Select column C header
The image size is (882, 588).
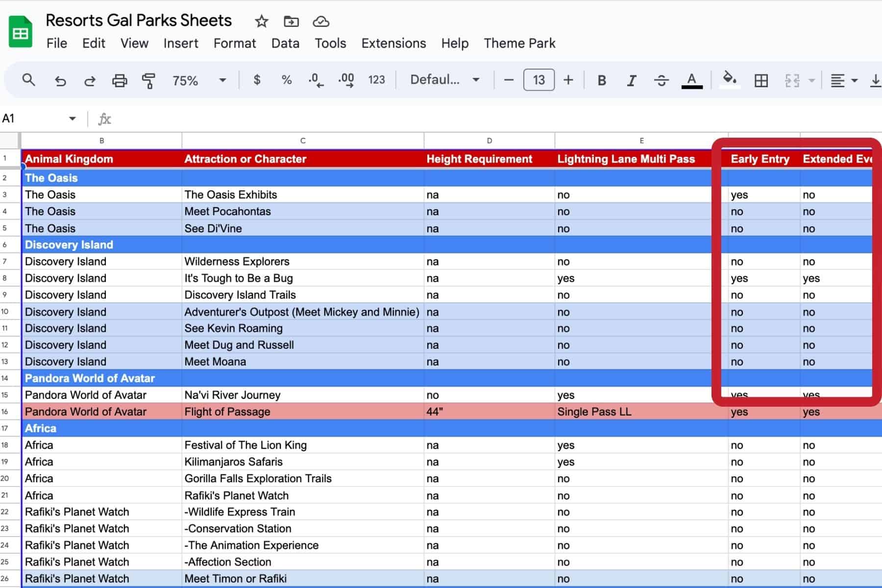[x=303, y=141]
